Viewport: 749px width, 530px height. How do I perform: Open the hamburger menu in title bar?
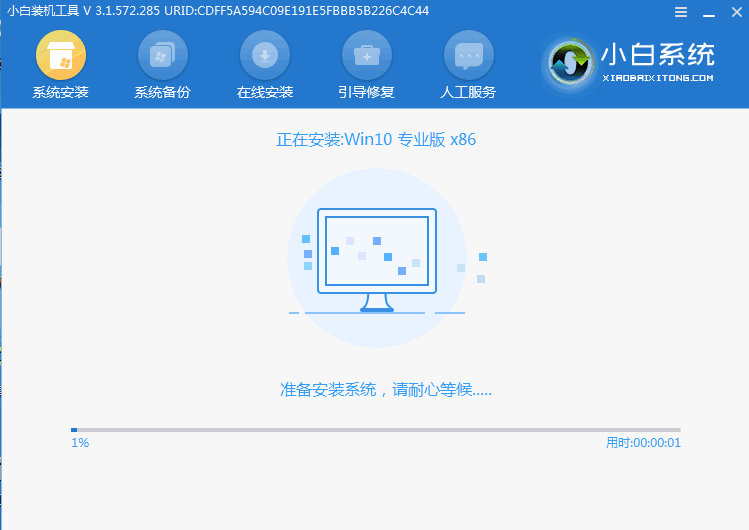pyautogui.click(x=681, y=12)
